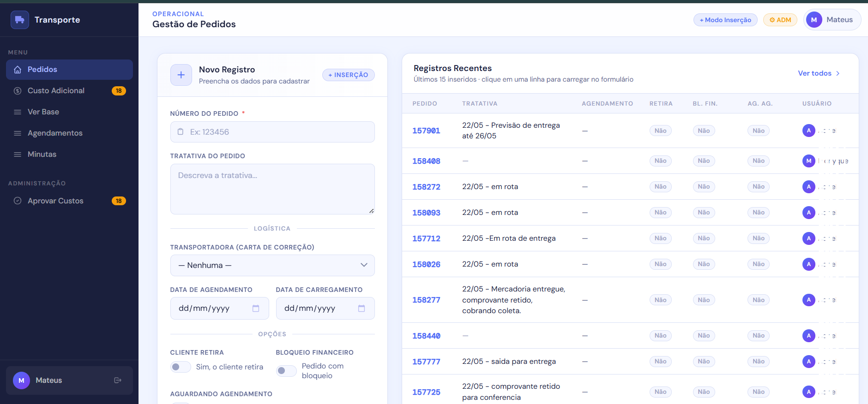Click user avatar in row 158272
This screenshot has height=404, width=868.
pyautogui.click(x=808, y=187)
